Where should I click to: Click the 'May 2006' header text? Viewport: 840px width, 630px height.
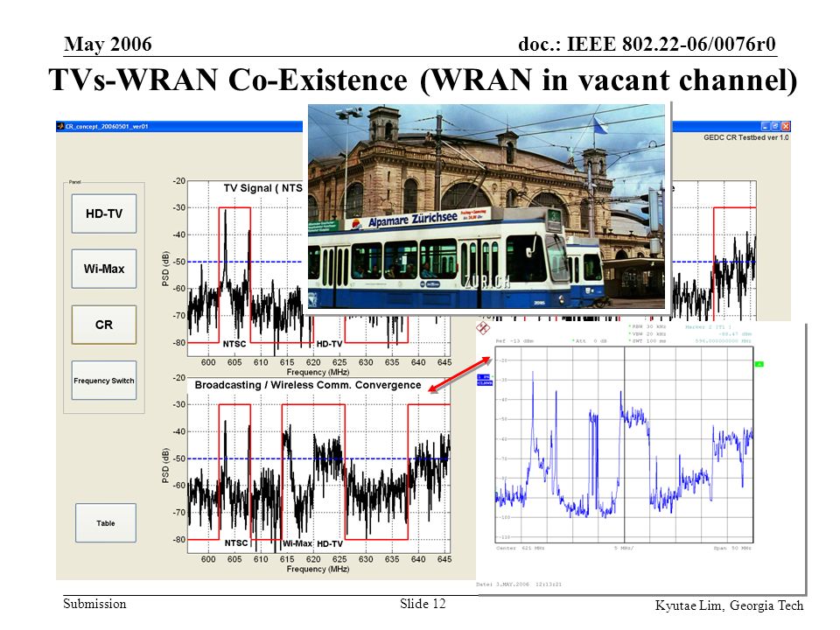pyautogui.click(x=108, y=44)
